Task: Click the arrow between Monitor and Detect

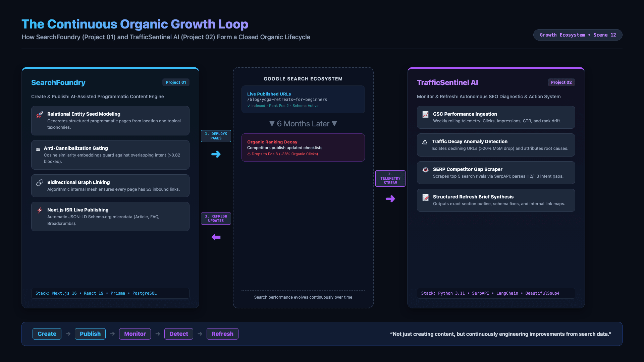Action: [158, 334]
